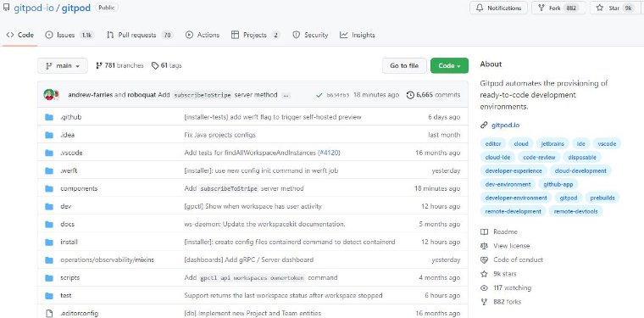
Task: Click the link icon beside gitpod.io
Action: coord(484,126)
